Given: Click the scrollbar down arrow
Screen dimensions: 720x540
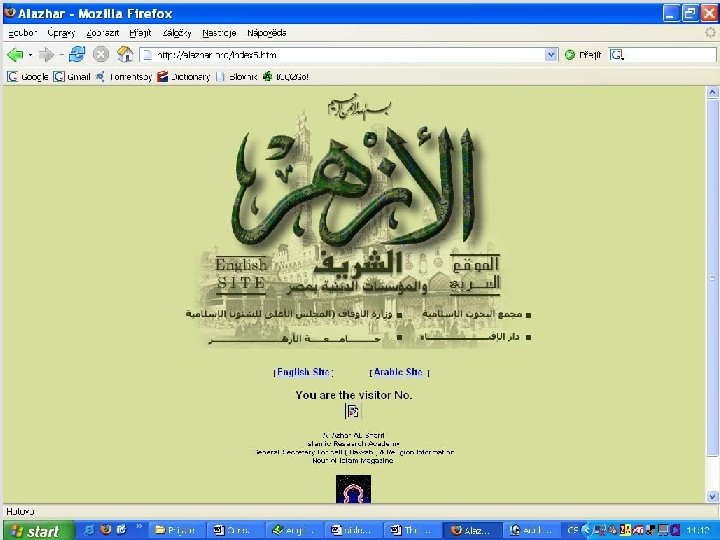Looking at the screenshot, I should point(712,496).
